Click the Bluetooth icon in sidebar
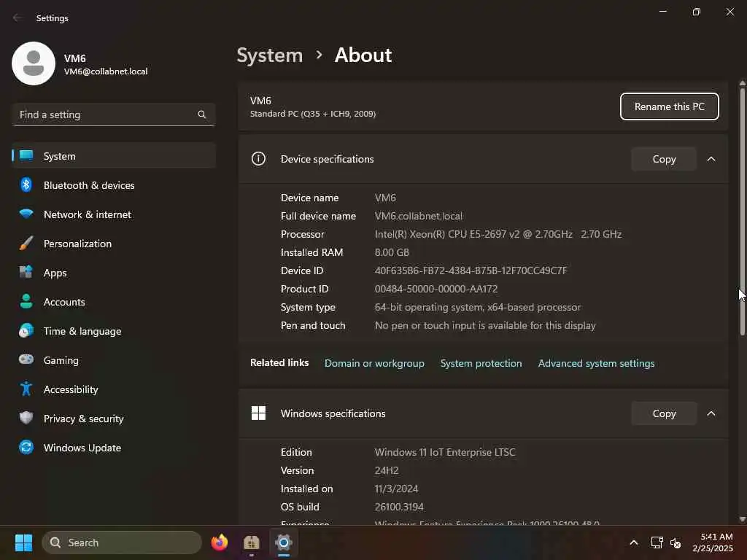The height and width of the screenshot is (560, 747). (26, 184)
